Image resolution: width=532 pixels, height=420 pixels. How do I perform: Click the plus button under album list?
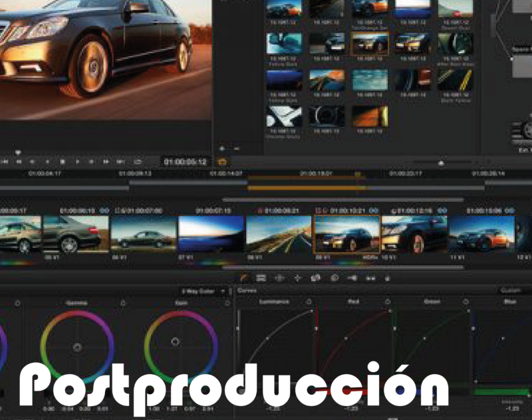click(x=222, y=148)
